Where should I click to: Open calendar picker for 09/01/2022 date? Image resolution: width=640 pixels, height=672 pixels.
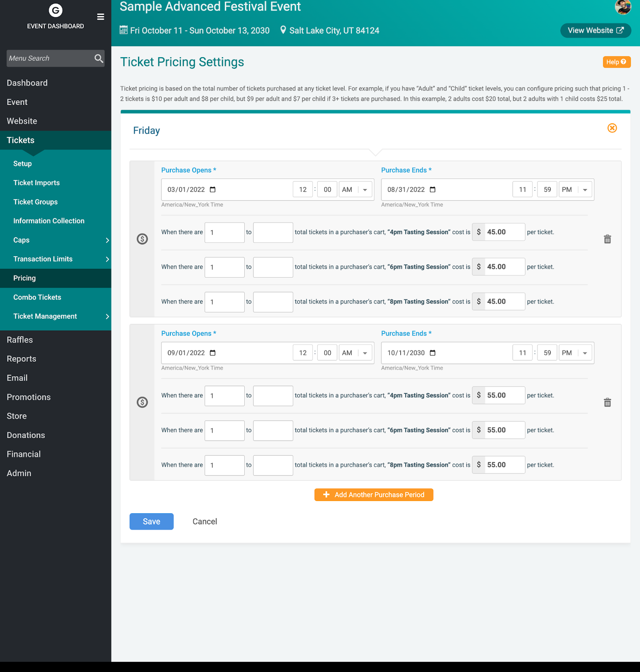[x=213, y=353]
